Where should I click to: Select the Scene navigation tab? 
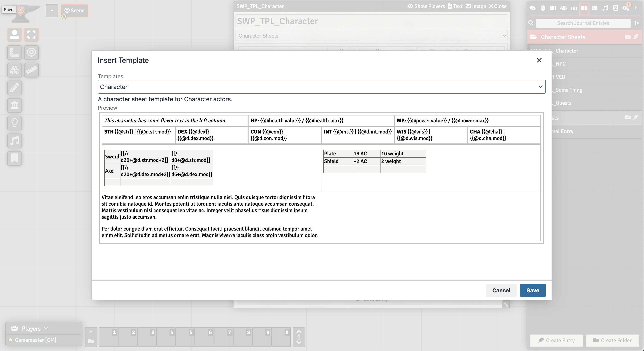pos(74,11)
